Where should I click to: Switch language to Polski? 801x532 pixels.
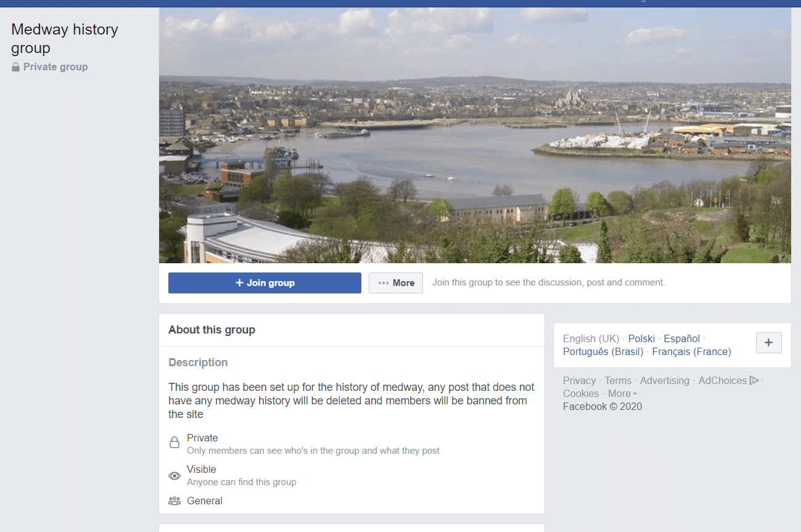click(641, 338)
